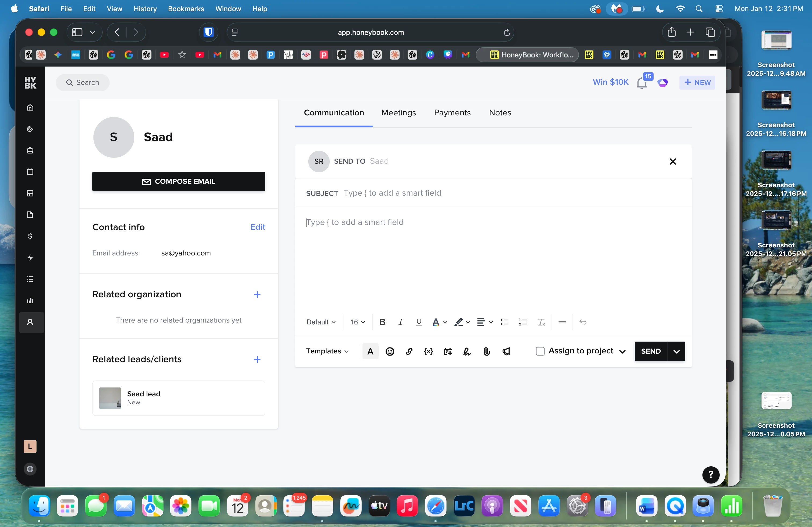Open the notifications bell icon

click(641, 83)
